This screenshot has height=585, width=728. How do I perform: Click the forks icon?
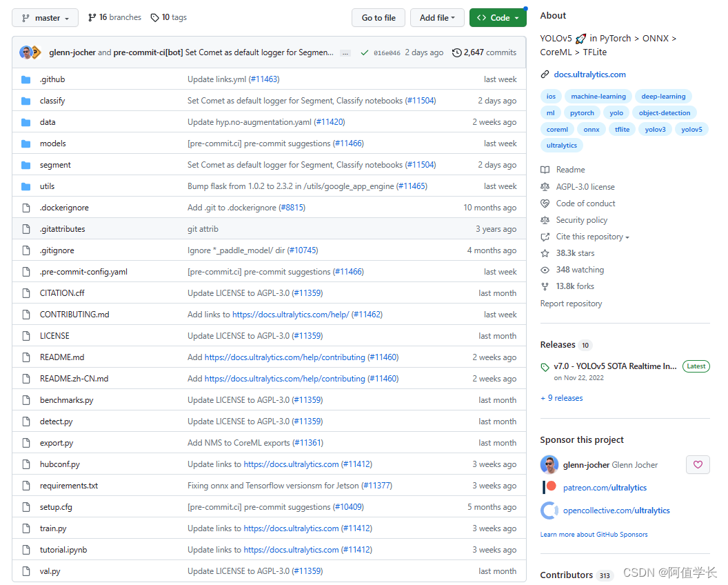(x=545, y=287)
